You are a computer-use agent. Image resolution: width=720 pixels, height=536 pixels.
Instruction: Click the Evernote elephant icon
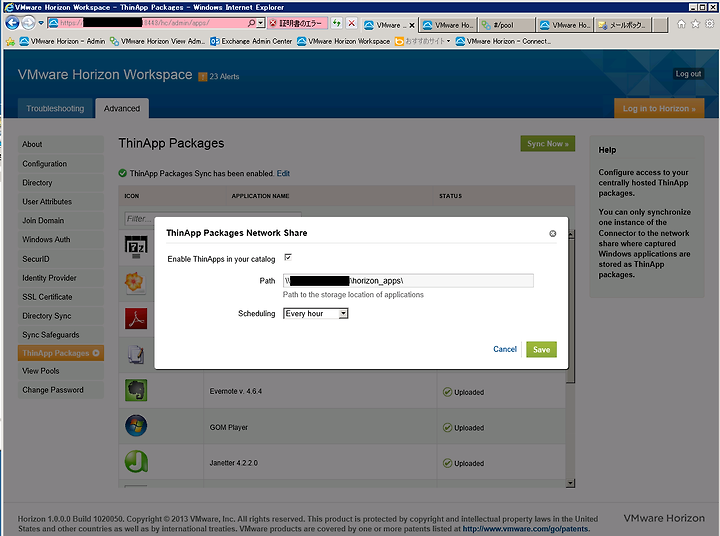coord(136,390)
